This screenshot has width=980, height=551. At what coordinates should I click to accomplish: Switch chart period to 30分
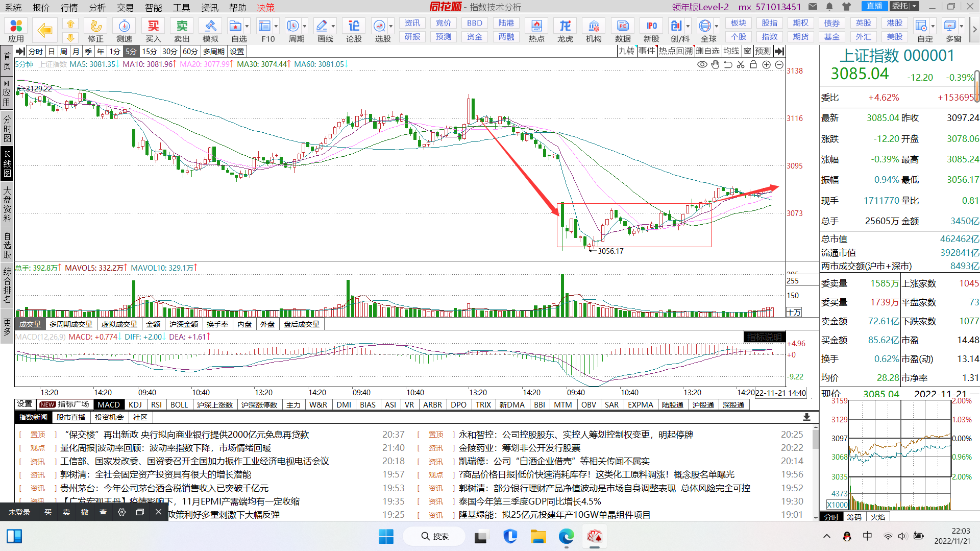pyautogui.click(x=169, y=52)
